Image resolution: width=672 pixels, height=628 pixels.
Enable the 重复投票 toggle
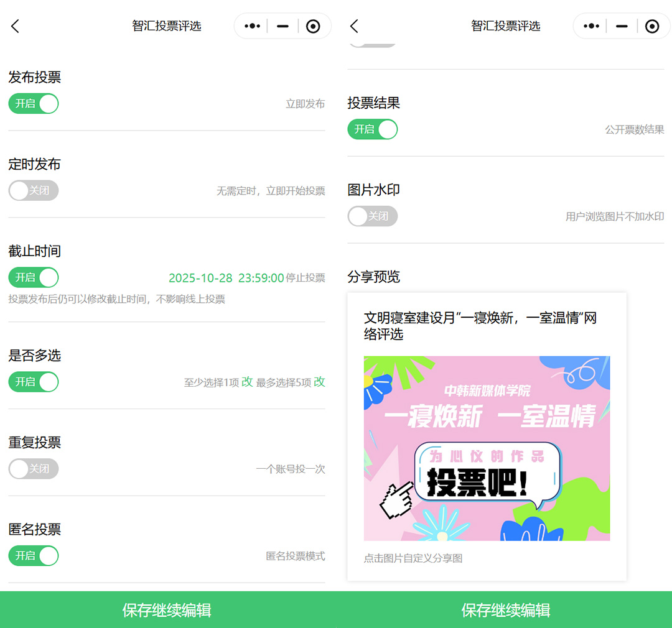pyautogui.click(x=34, y=469)
